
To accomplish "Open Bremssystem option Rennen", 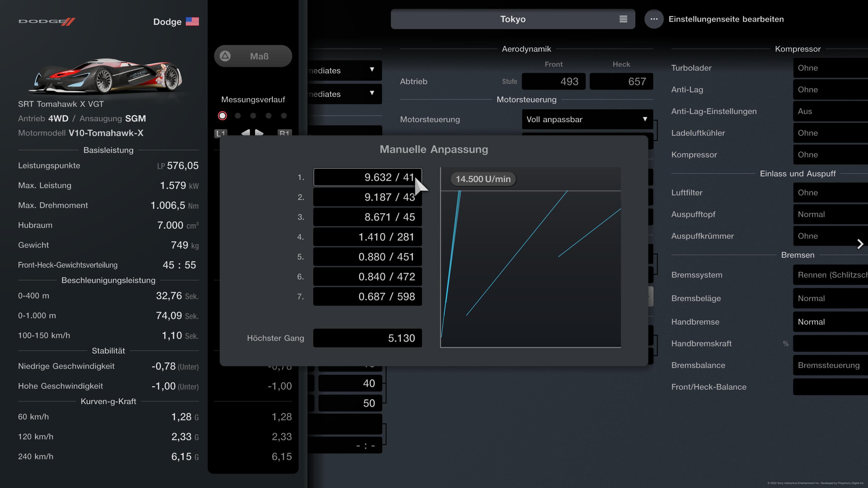I will pos(831,275).
